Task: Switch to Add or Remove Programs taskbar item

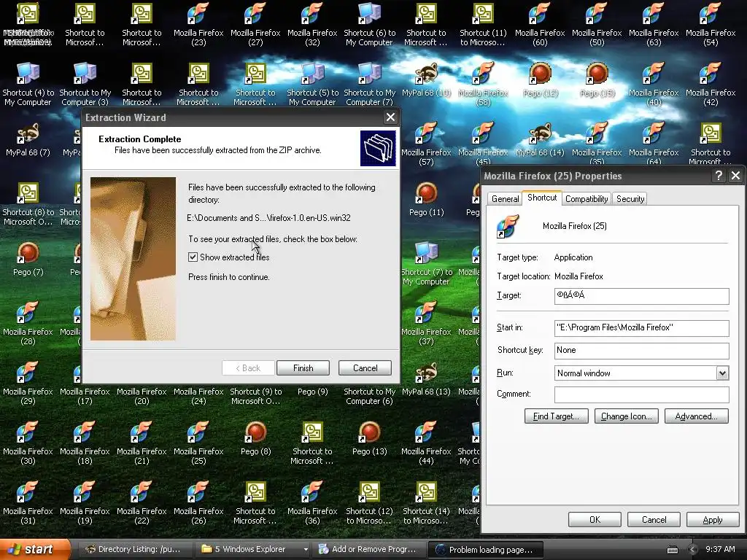Action: [368, 550]
